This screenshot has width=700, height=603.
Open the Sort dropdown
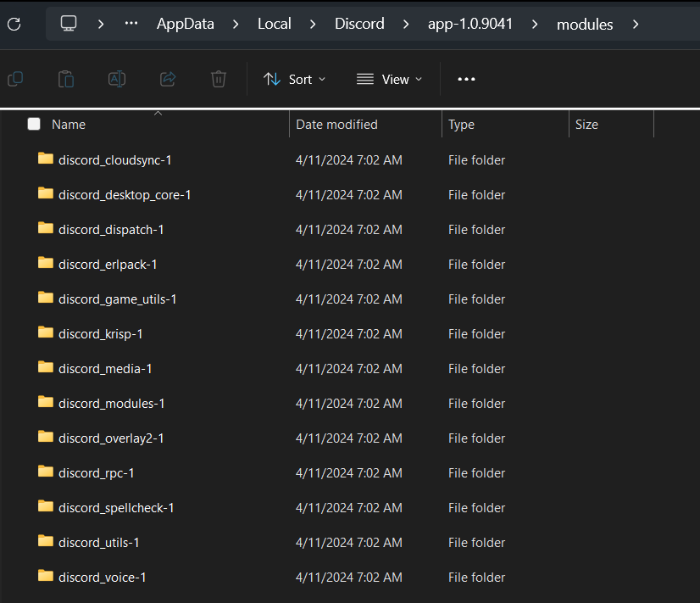coord(294,79)
